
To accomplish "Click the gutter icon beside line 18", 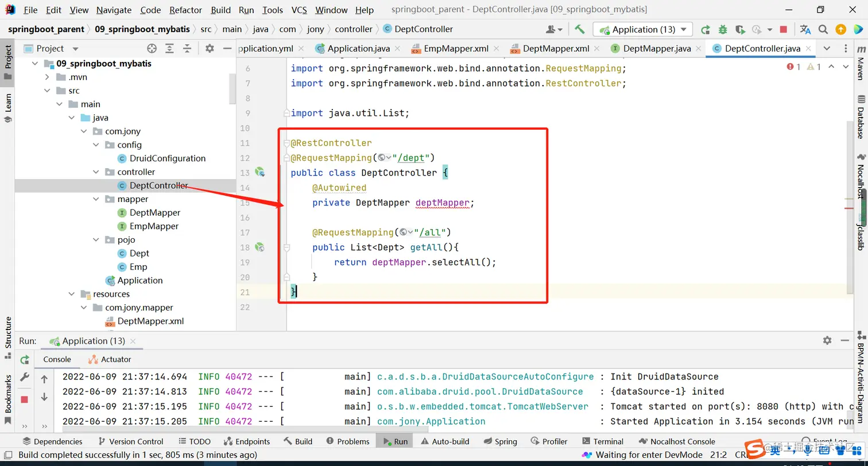I will point(260,247).
